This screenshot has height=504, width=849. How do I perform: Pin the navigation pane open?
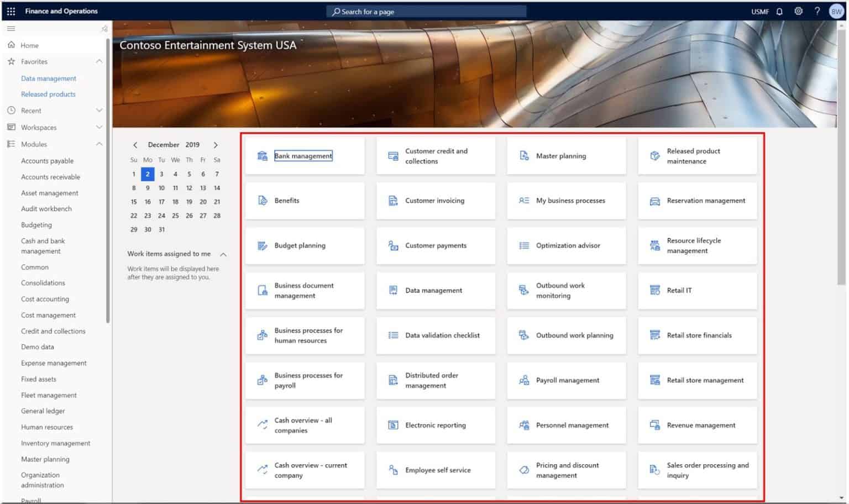104,29
